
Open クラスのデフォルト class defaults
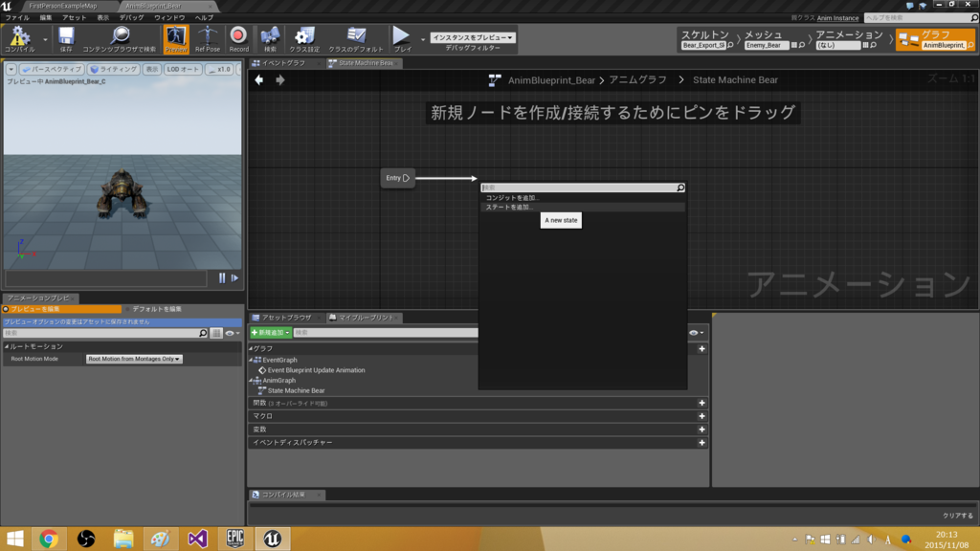coord(356,38)
